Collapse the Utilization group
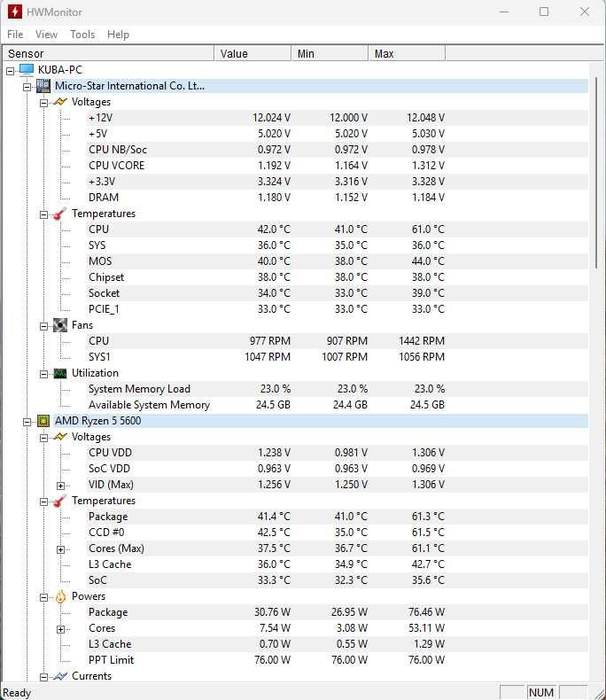606x700 pixels. pyautogui.click(x=43, y=374)
